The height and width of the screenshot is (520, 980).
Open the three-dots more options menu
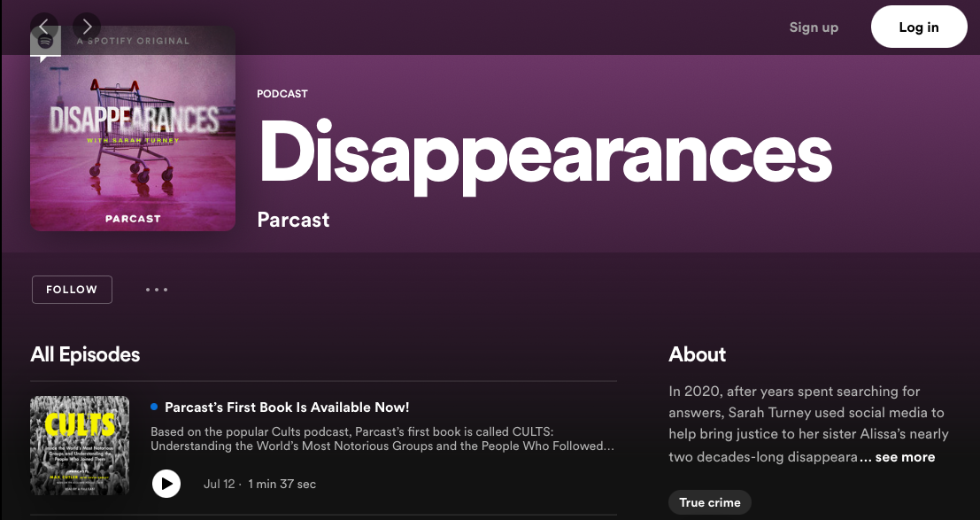pos(156,290)
